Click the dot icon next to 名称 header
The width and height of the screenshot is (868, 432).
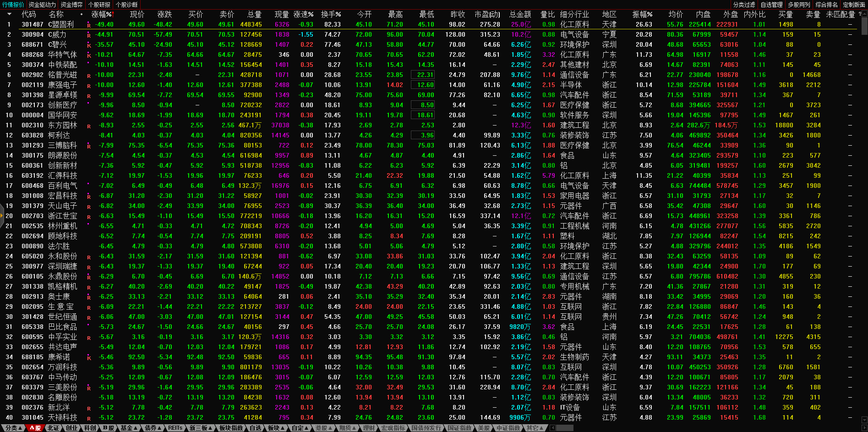tap(82, 15)
